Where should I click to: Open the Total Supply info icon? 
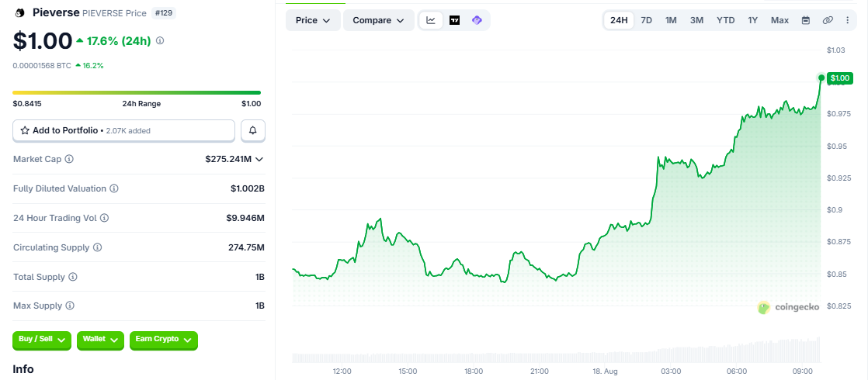[72, 277]
